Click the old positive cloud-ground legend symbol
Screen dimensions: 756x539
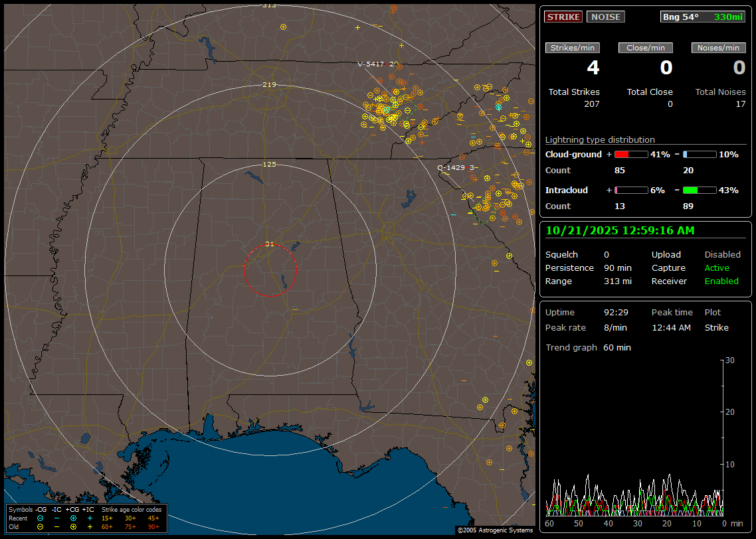73,526
